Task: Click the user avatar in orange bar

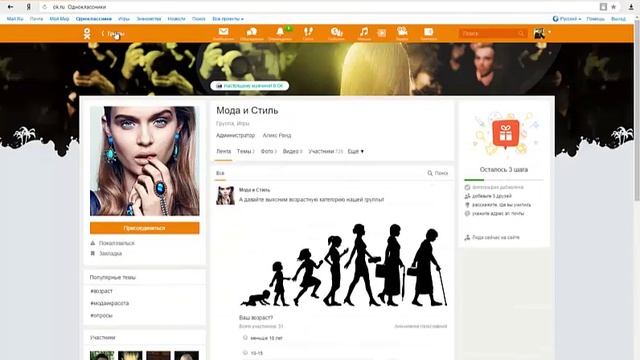Action: point(539,33)
